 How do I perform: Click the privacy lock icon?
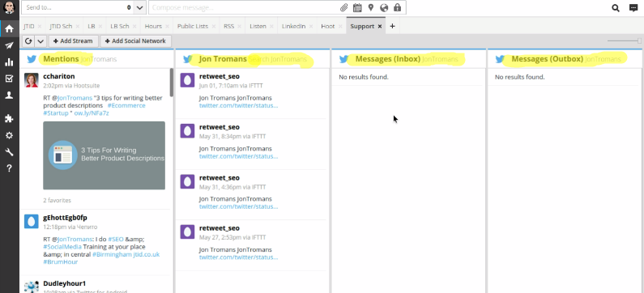coord(397,8)
